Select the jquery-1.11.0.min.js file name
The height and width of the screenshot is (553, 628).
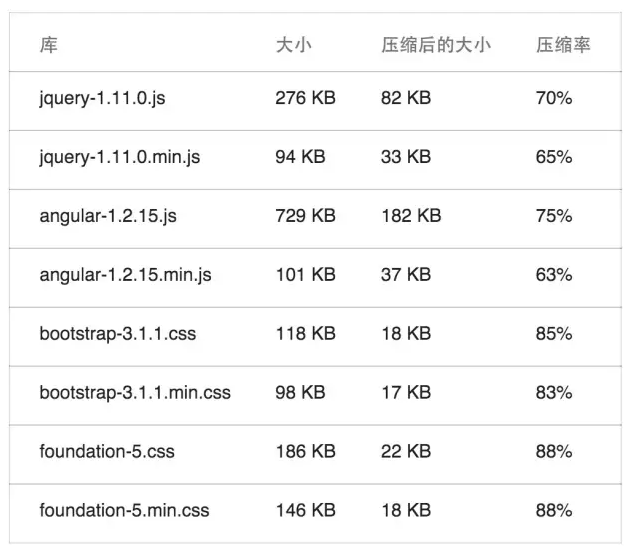click(119, 157)
